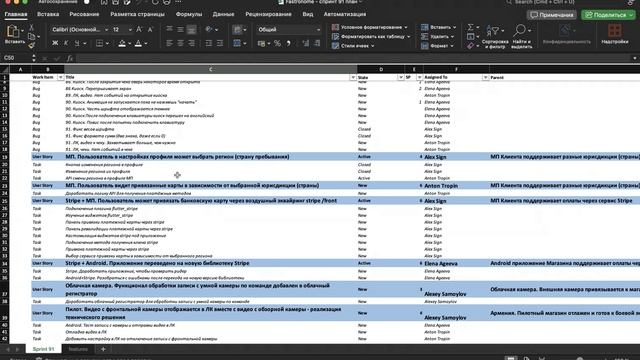Open Work Item column filter arrow
The height and width of the screenshot is (360, 640).
(60, 77)
